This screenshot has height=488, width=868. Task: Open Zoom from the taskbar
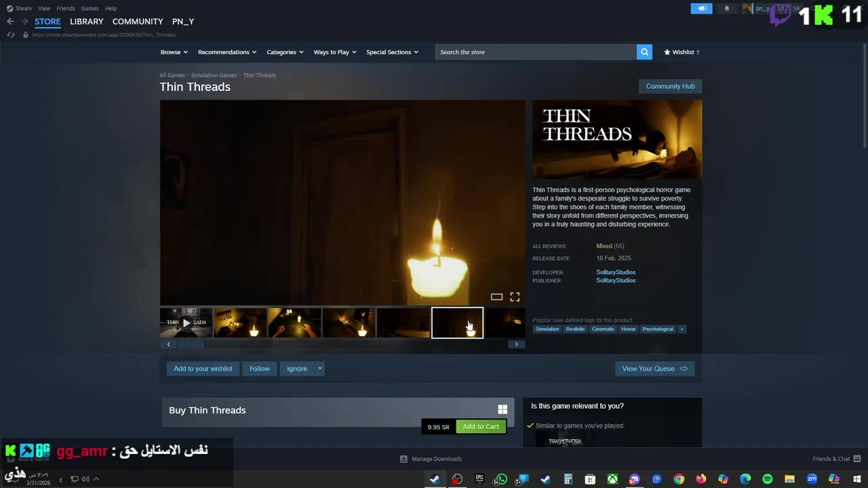[812, 479]
